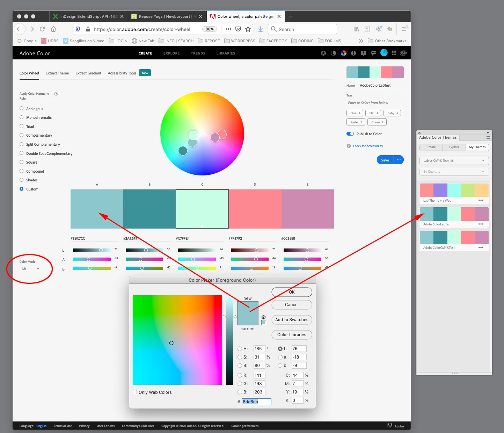Go back using the browser back arrow

click(20, 29)
